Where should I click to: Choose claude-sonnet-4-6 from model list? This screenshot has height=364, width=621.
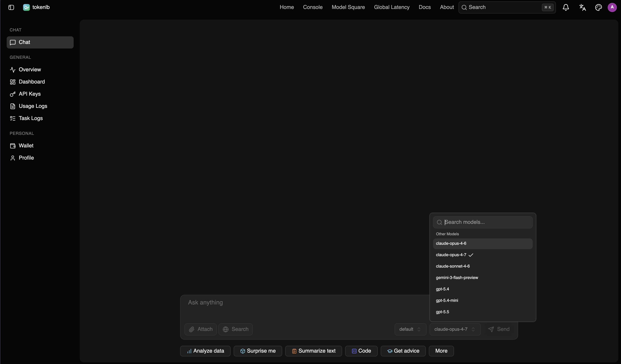click(482, 266)
